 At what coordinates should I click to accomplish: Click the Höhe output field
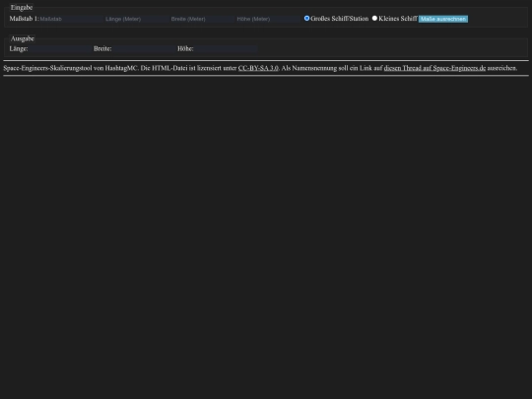click(226, 49)
